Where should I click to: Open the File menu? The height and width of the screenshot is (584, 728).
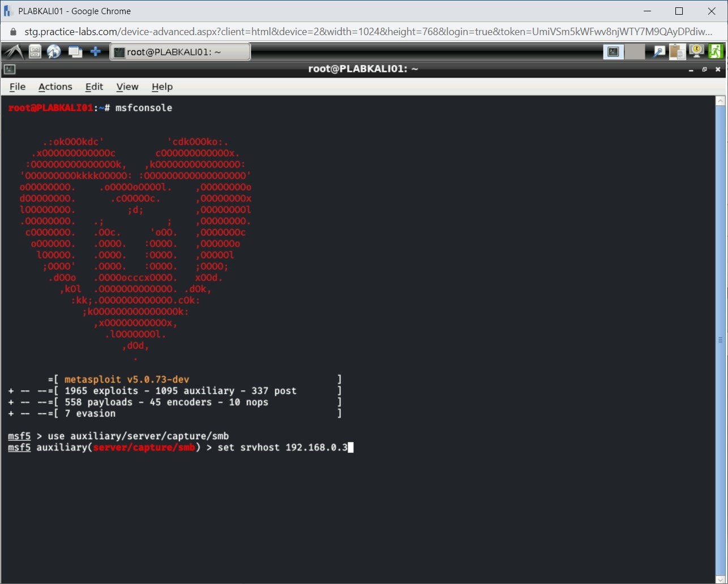(x=18, y=87)
